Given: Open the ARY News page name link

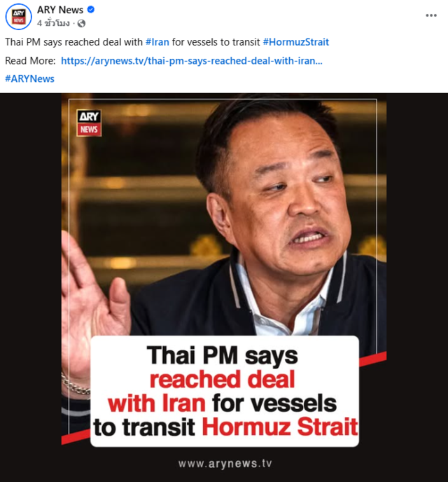Looking at the screenshot, I should (x=60, y=10).
